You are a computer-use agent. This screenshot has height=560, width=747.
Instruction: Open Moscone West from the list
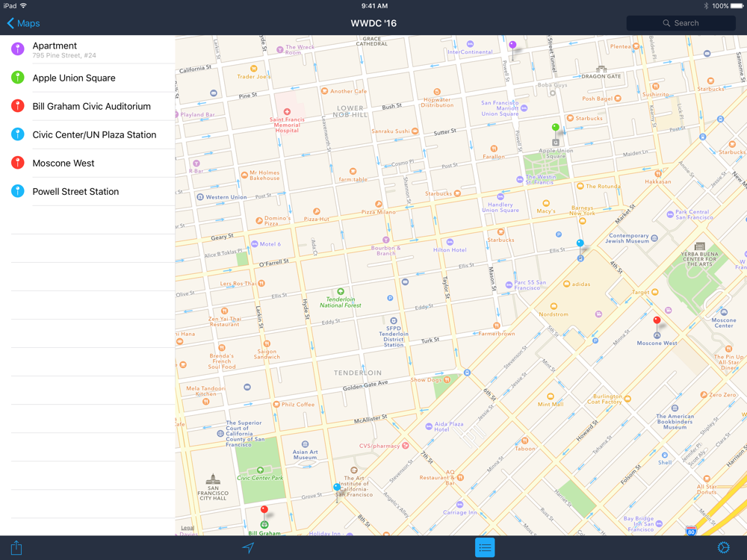click(x=87, y=163)
